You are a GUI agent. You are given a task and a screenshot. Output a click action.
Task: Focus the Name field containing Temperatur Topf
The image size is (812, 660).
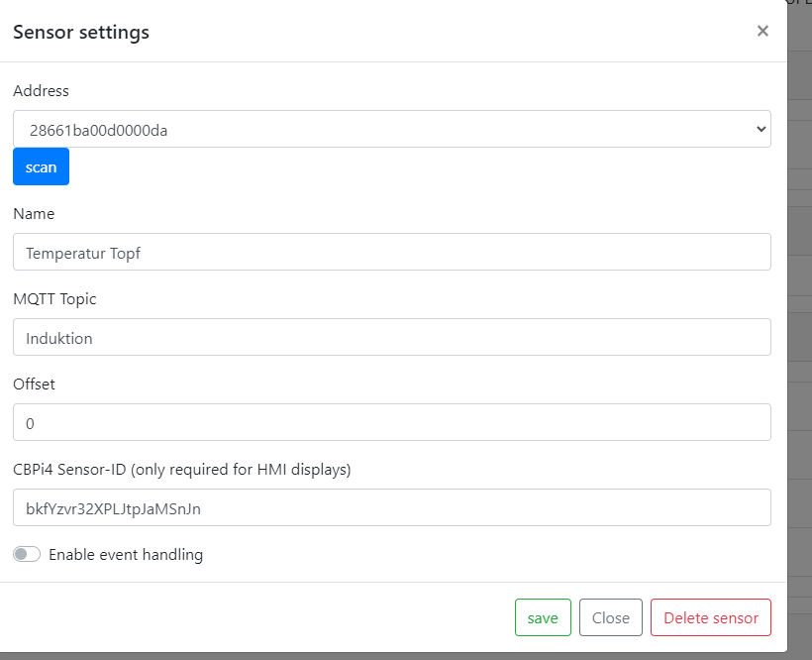coord(391,252)
